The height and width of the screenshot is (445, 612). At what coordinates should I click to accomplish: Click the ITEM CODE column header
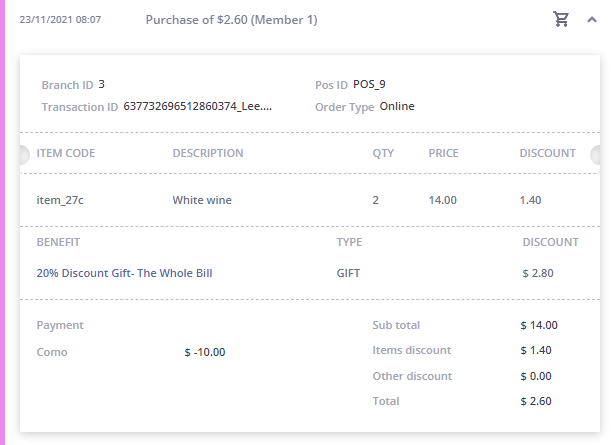[66, 153]
